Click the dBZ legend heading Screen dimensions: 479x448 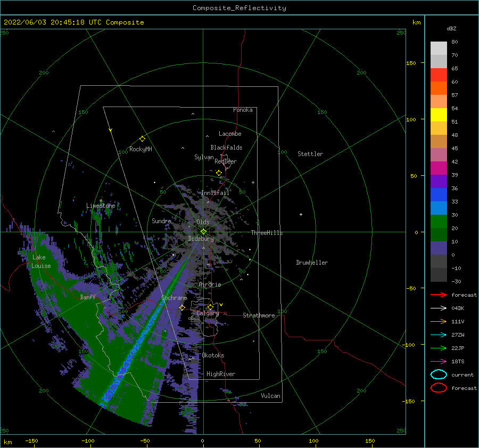point(451,29)
